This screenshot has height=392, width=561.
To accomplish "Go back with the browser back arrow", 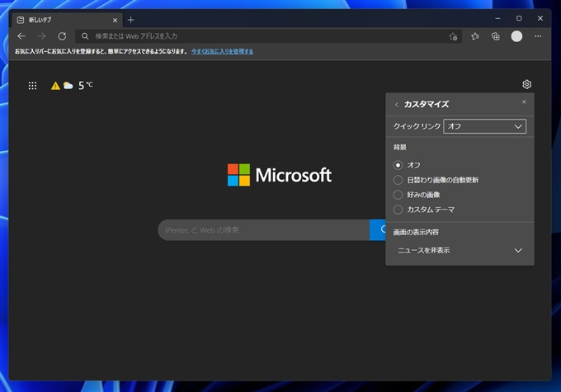I will [x=21, y=36].
